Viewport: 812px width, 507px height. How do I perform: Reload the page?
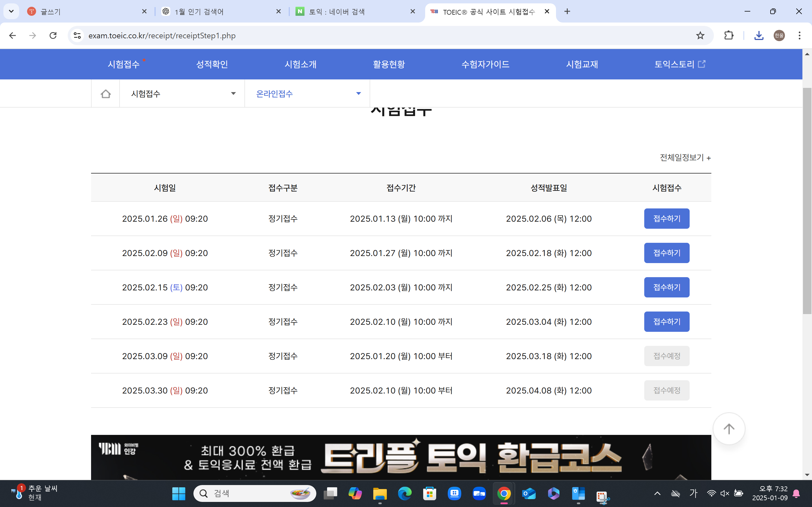(53, 35)
